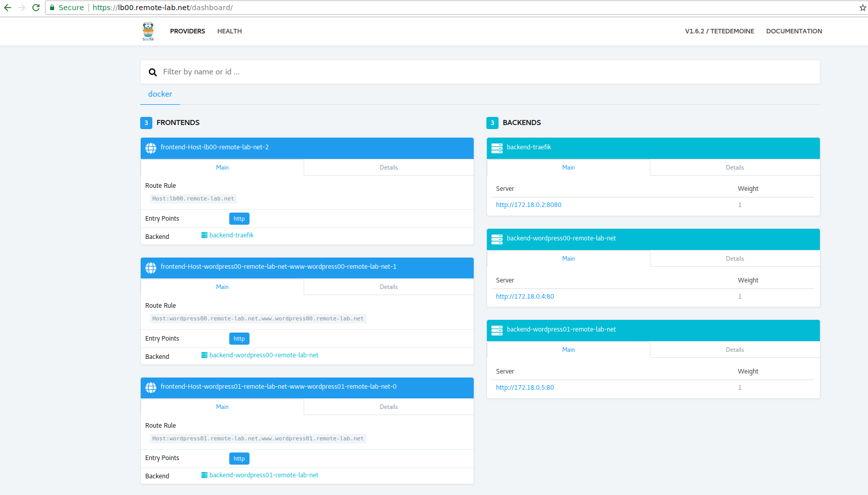Open the DOCUMENTATION link in header
This screenshot has width=868, height=495.
coord(794,31)
